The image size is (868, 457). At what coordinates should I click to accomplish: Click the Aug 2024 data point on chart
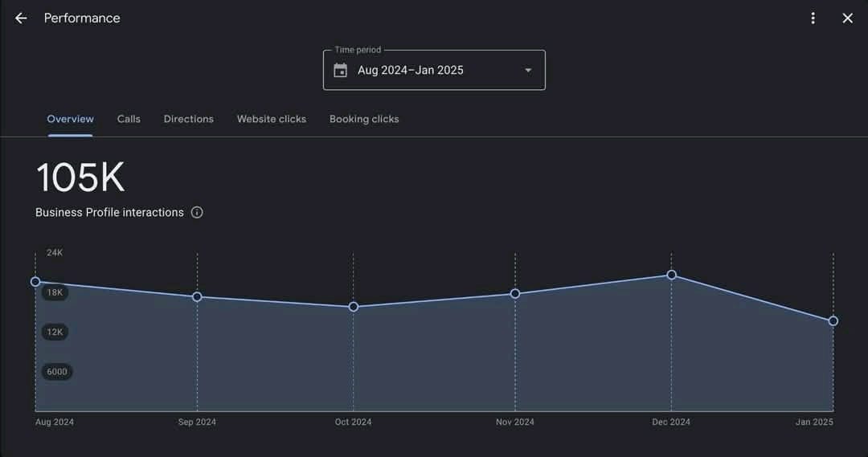point(35,282)
